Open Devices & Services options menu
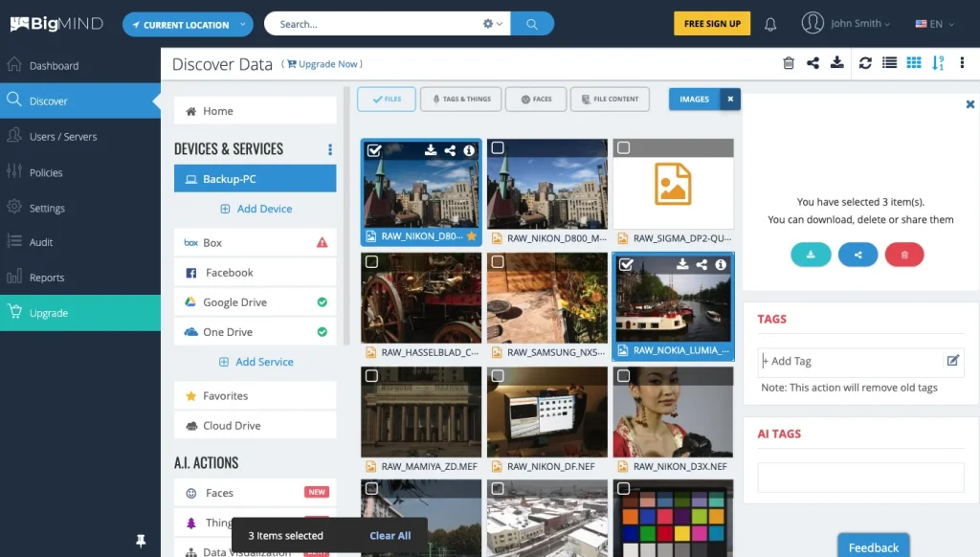Screen dimensions: 980x557 330,149
